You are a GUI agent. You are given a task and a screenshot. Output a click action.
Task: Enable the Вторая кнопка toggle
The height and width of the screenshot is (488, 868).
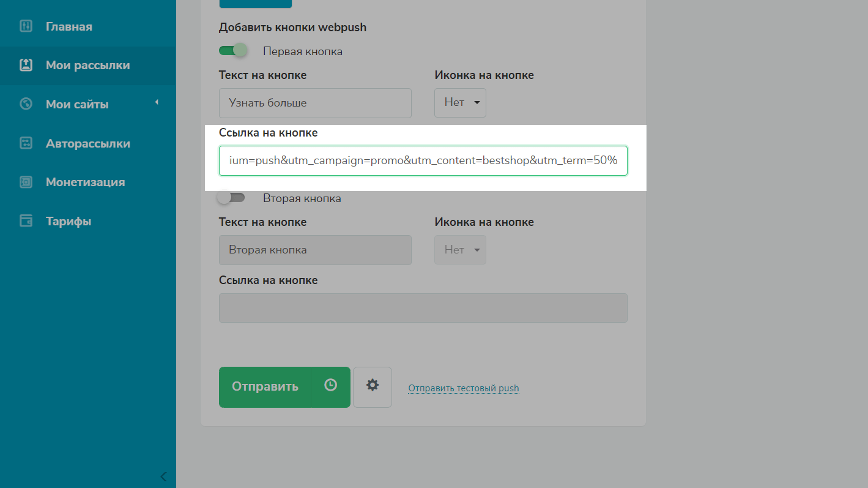[231, 198]
